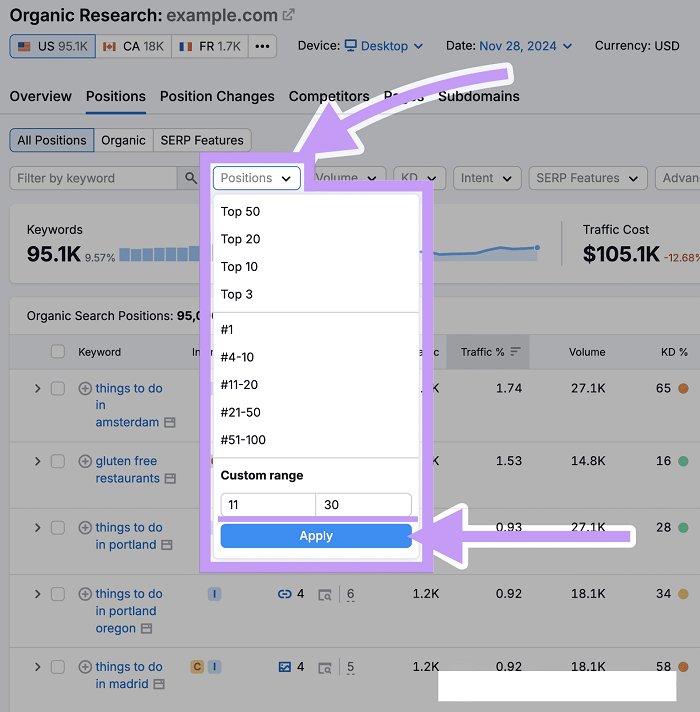
Task: Expand the things to do in amsterdam row
Action: click(38, 388)
